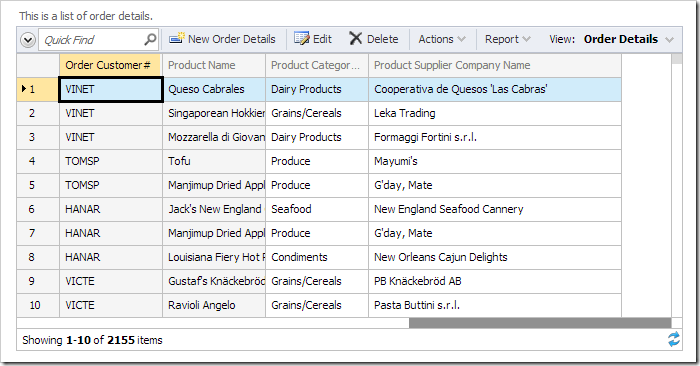This screenshot has height=366, width=700.
Task: Open the Report menu
Action: (508, 39)
